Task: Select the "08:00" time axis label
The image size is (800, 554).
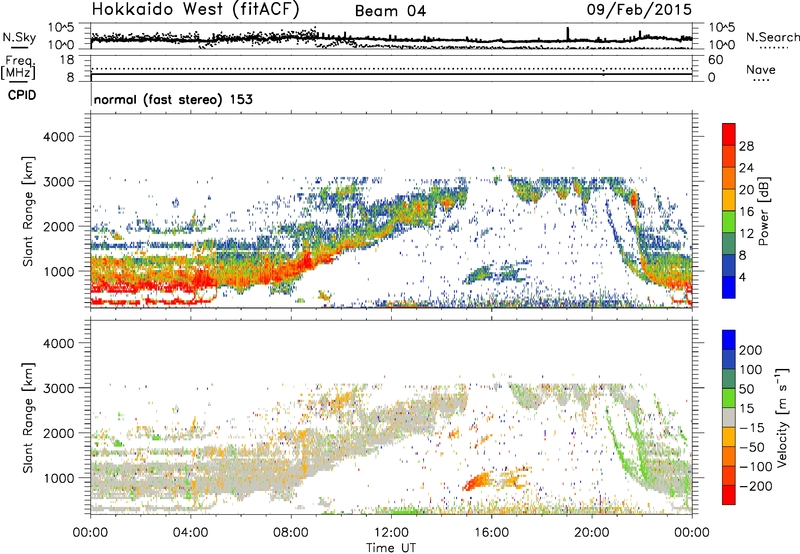Action: click(291, 533)
